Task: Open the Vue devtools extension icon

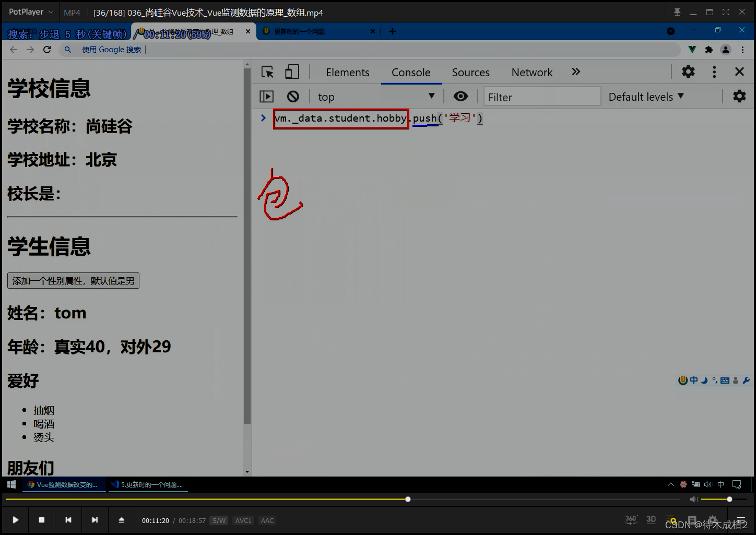Action: (692, 50)
